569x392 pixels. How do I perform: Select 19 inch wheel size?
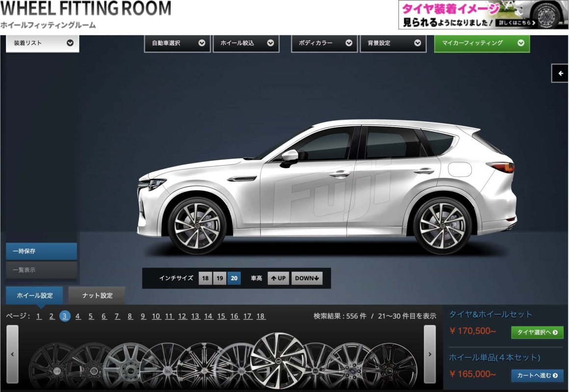click(220, 278)
